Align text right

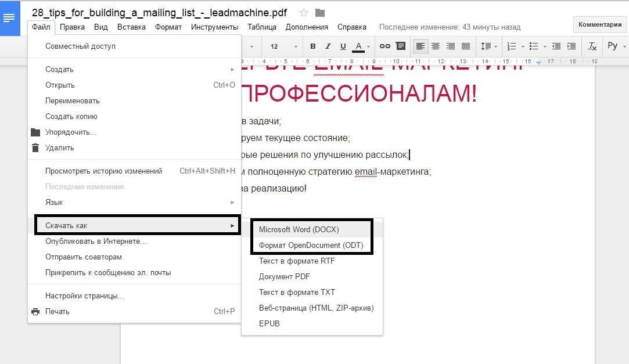pyautogui.click(x=451, y=46)
